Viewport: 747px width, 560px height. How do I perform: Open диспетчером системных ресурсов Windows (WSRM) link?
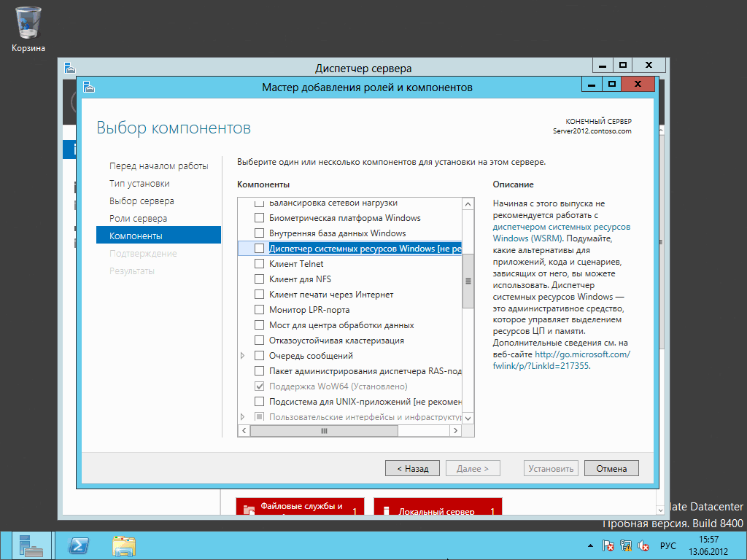coord(561,233)
